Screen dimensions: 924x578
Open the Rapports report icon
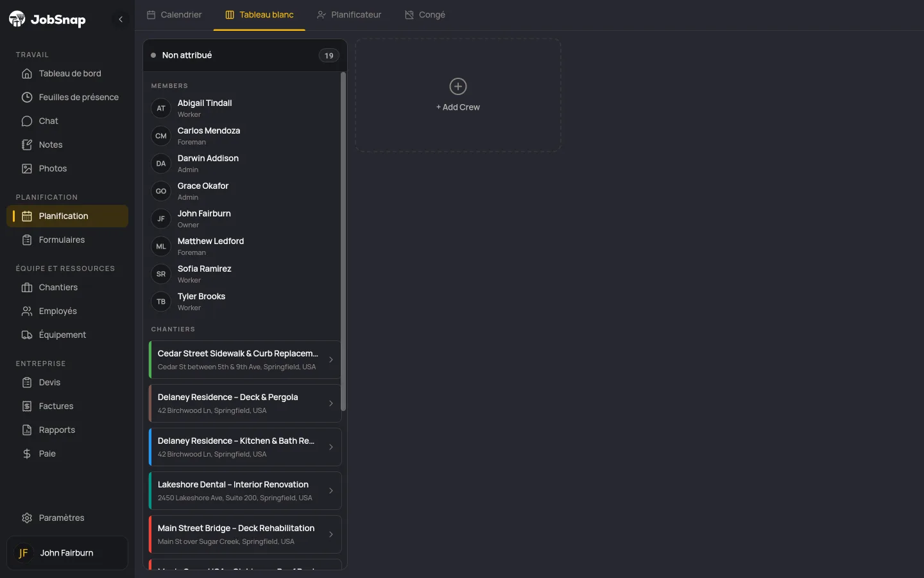[27, 430]
